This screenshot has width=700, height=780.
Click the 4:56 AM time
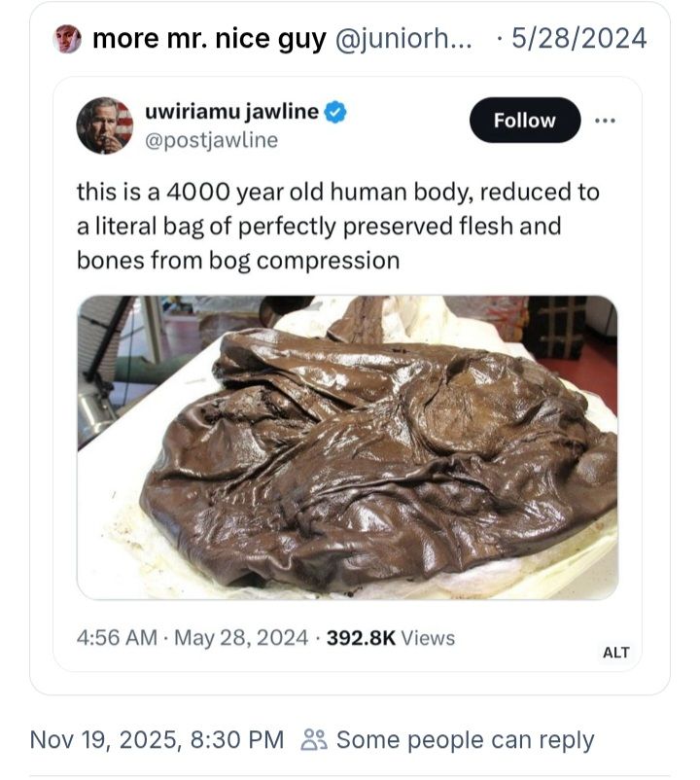pos(116,638)
